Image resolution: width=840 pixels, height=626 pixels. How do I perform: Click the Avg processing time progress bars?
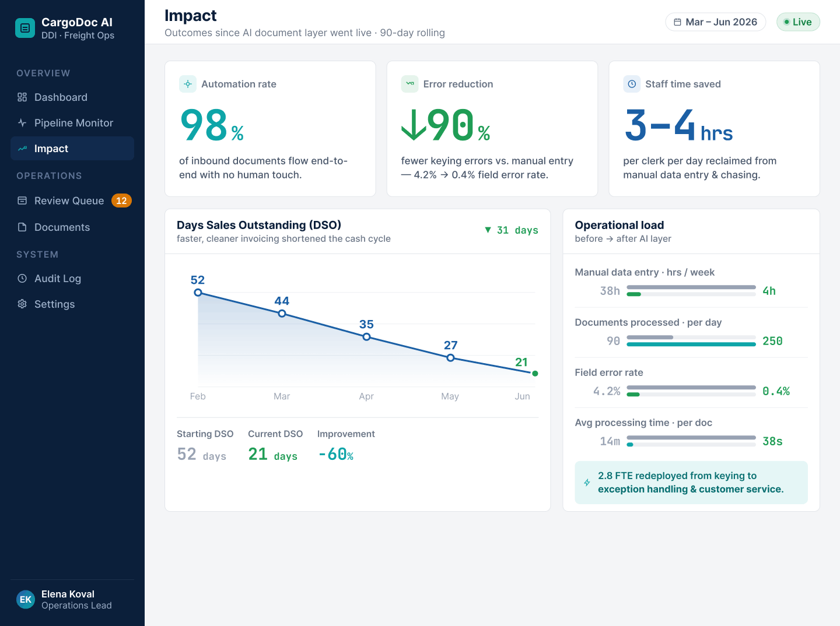click(691, 441)
